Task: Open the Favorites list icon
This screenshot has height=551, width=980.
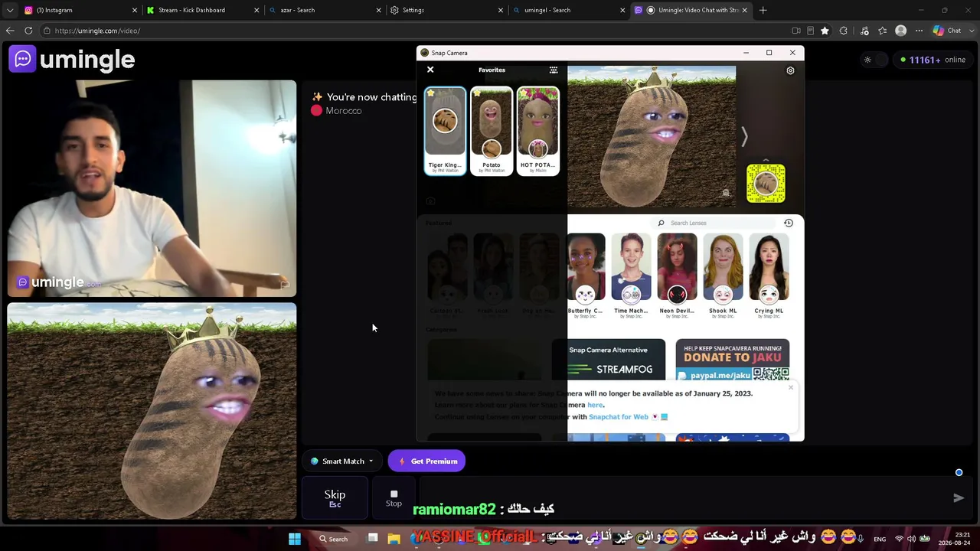Action: pyautogui.click(x=883, y=31)
